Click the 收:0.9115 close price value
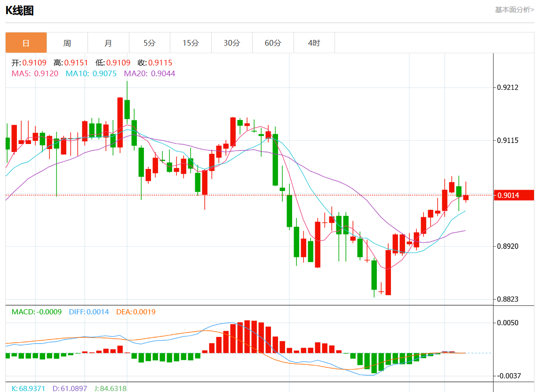The height and width of the screenshot is (392, 542). tap(155, 63)
